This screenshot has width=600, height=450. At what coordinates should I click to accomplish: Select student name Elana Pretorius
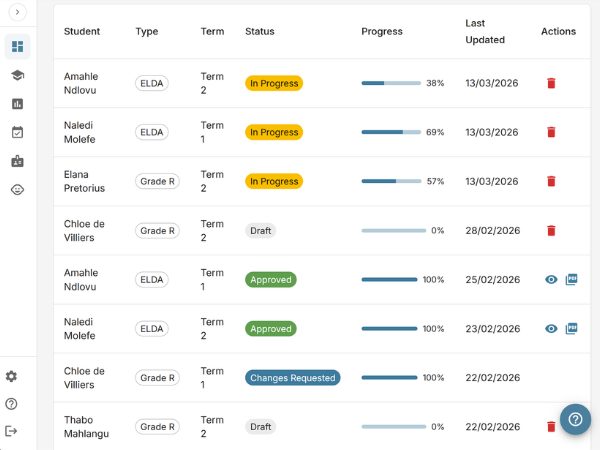[x=84, y=181]
